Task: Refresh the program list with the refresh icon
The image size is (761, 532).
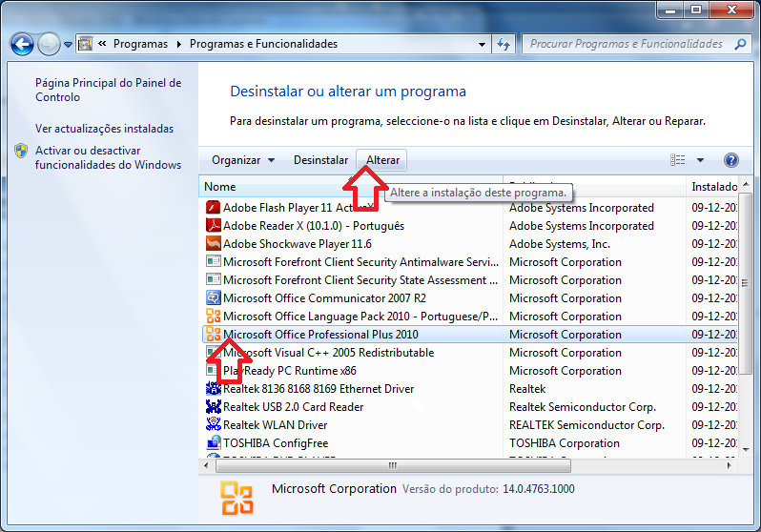Action: point(504,44)
